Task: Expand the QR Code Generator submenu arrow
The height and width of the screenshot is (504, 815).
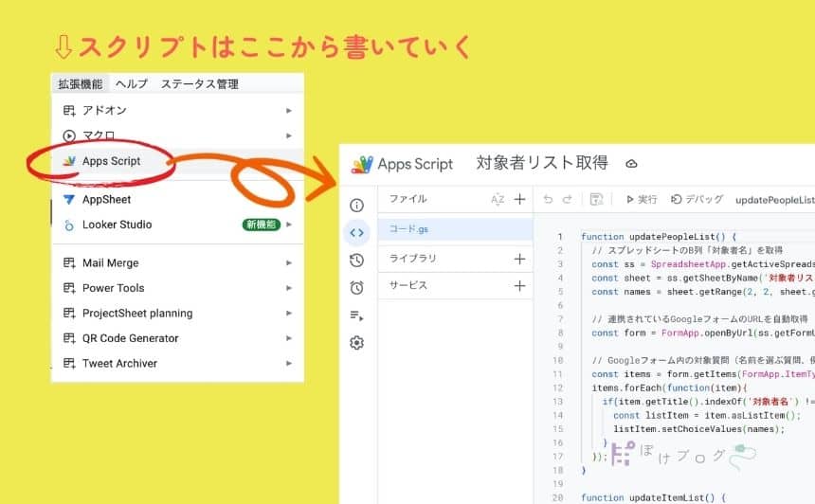Action: point(288,338)
